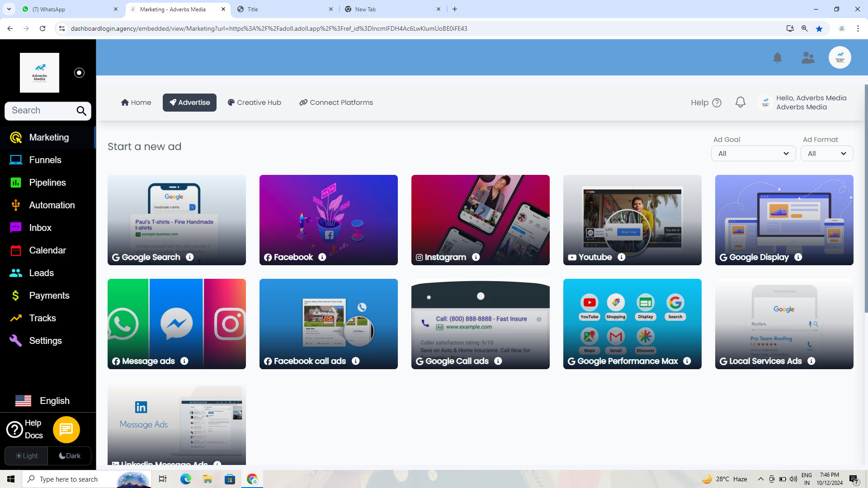Toggle the sidebar collapse radio icon
Image resolution: width=868 pixels, height=488 pixels.
79,73
